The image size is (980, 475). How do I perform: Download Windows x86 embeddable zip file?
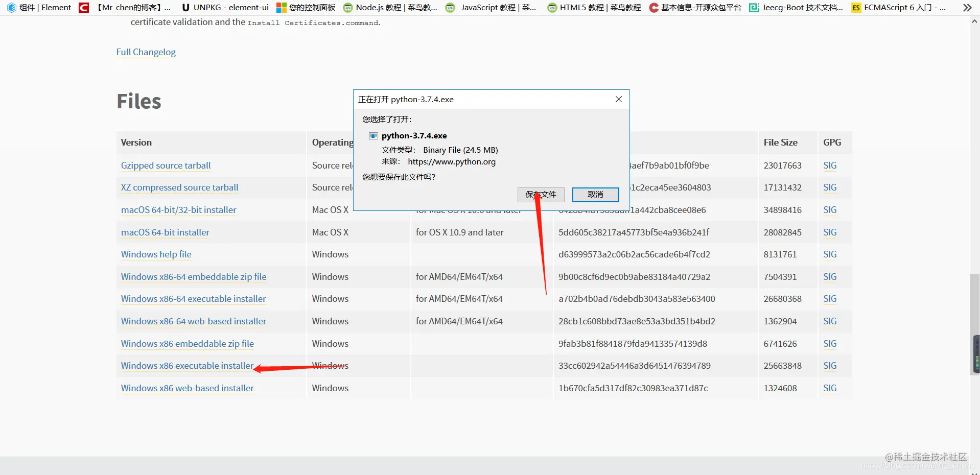point(187,344)
